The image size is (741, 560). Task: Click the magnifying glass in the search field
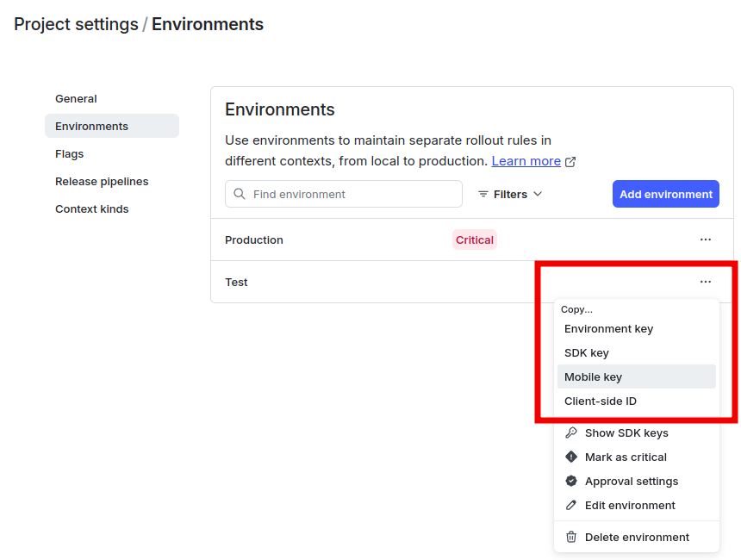pyautogui.click(x=239, y=194)
